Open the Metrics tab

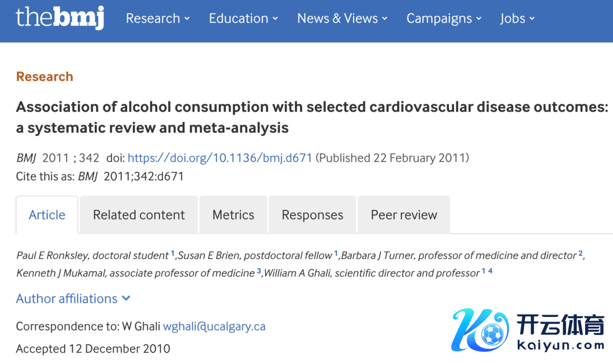coord(233,215)
